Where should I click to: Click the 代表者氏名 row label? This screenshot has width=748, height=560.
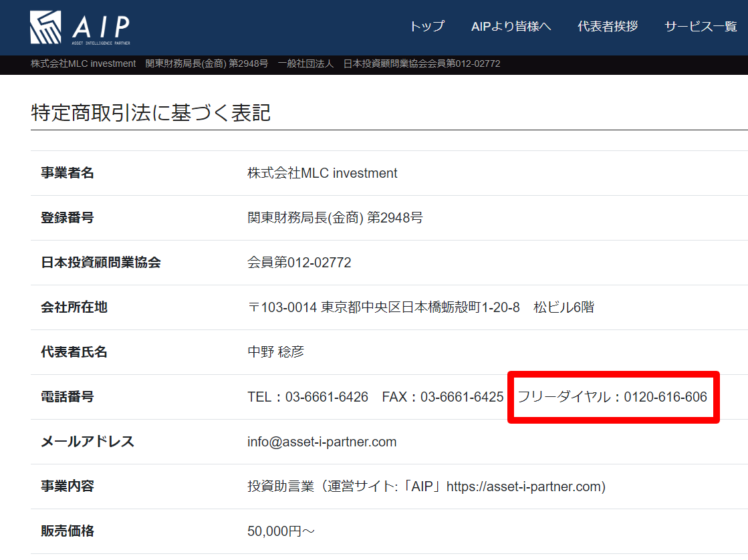coord(74,352)
